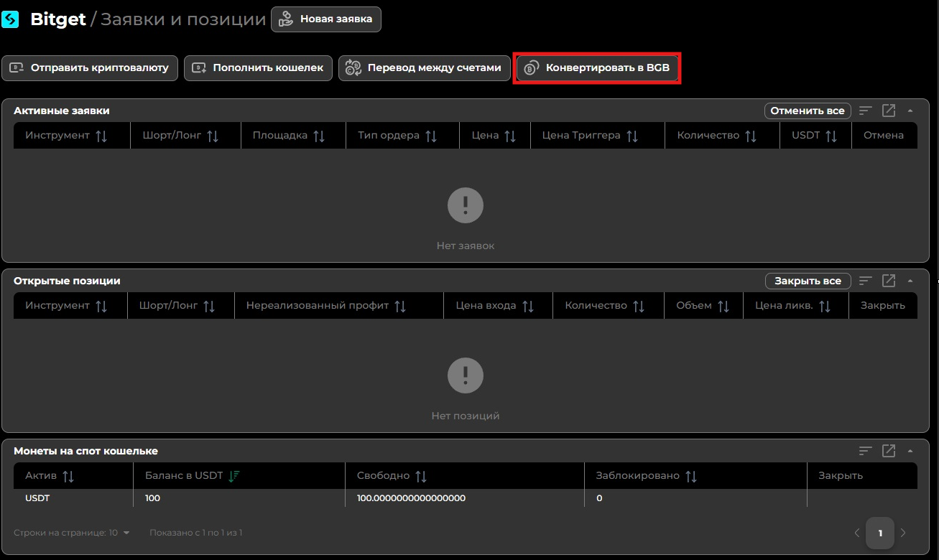Sort positions by Нереализованный профит
This screenshot has height=560, width=939.
point(400,306)
